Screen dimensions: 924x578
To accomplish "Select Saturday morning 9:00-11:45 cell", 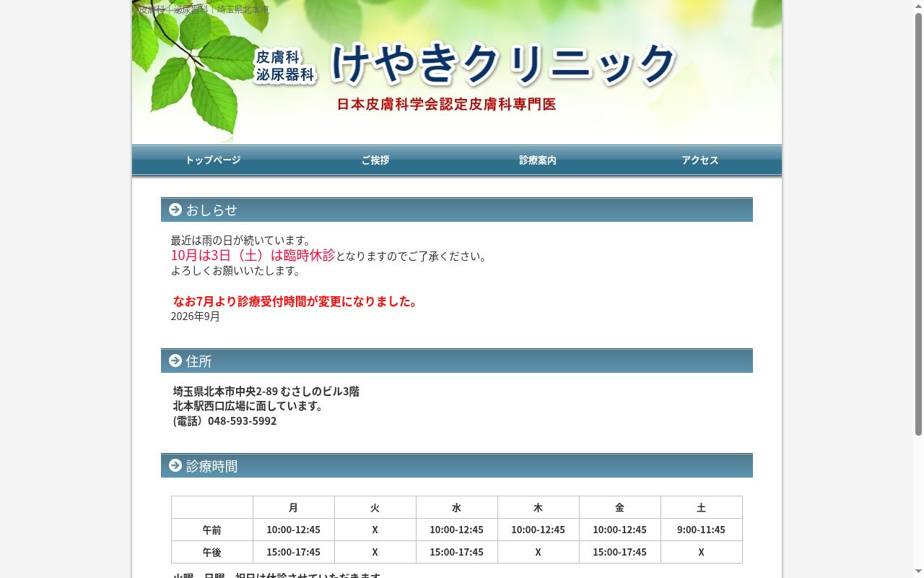I will 702,530.
